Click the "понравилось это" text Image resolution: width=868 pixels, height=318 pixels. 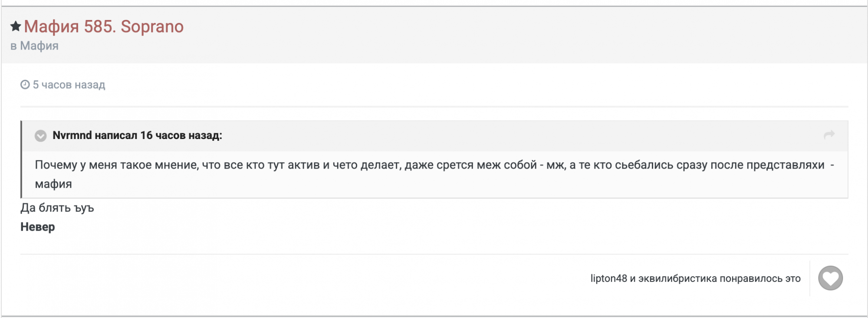pyautogui.click(x=760, y=278)
